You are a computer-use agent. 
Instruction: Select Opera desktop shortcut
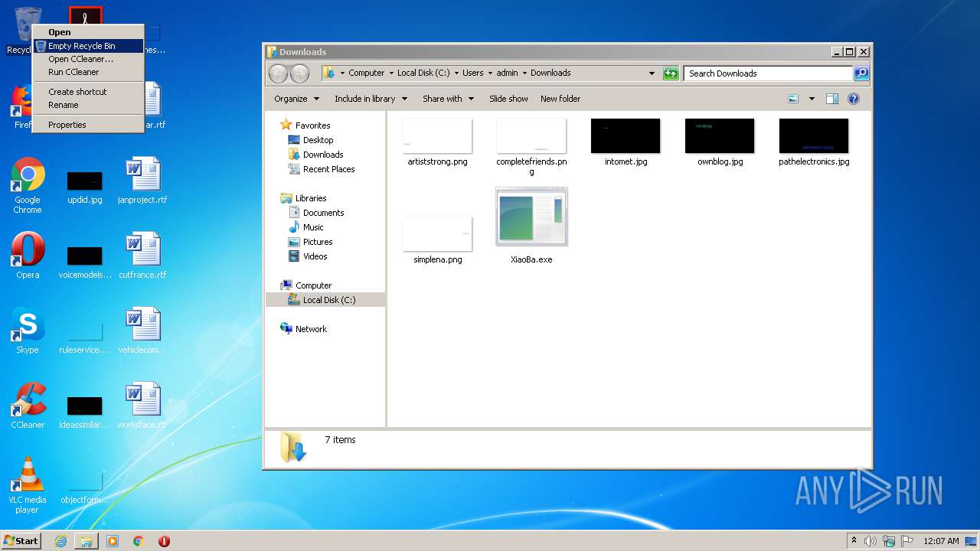pyautogui.click(x=28, y=256)
